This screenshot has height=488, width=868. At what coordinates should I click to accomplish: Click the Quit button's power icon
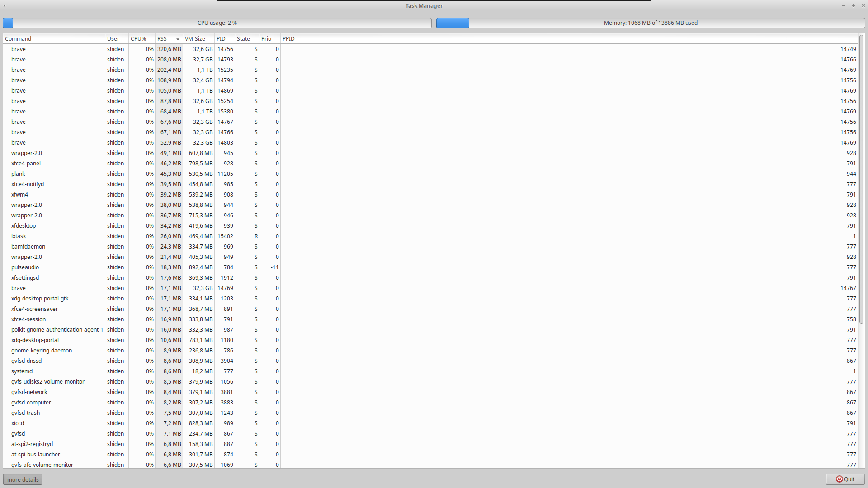pyautogui.click(x=839, y=479)
